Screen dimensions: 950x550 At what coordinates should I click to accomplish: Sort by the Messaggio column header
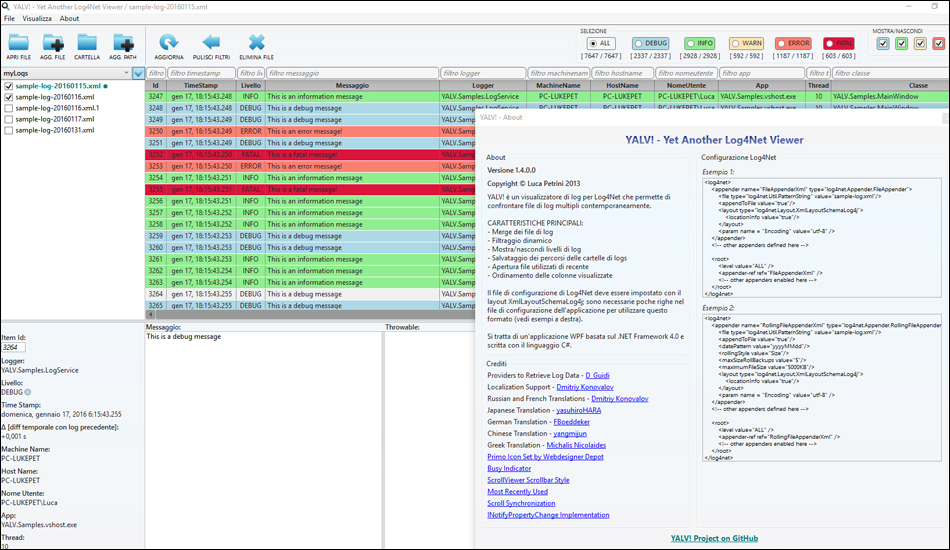[352, 85]
